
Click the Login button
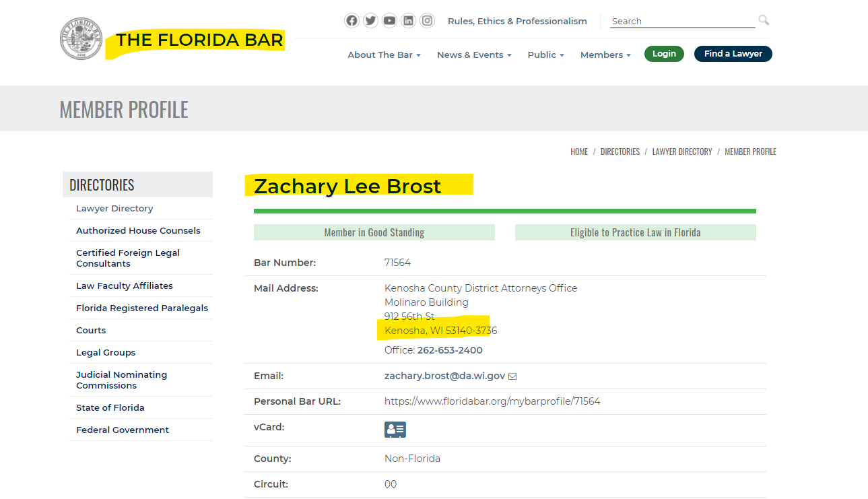pyautogui.click(x=664, y=54)
